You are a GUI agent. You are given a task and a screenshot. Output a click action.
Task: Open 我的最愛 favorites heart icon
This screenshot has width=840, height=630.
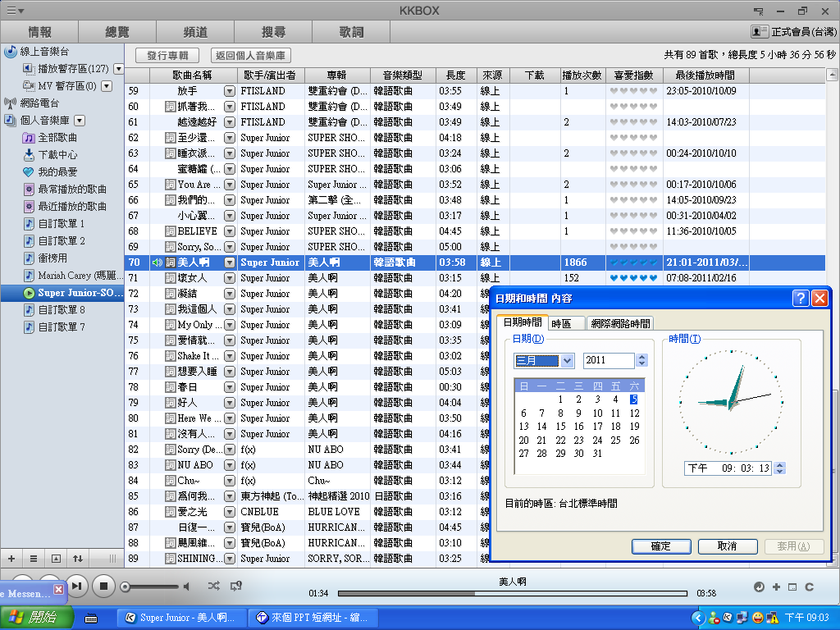click(x=29, y=172)
